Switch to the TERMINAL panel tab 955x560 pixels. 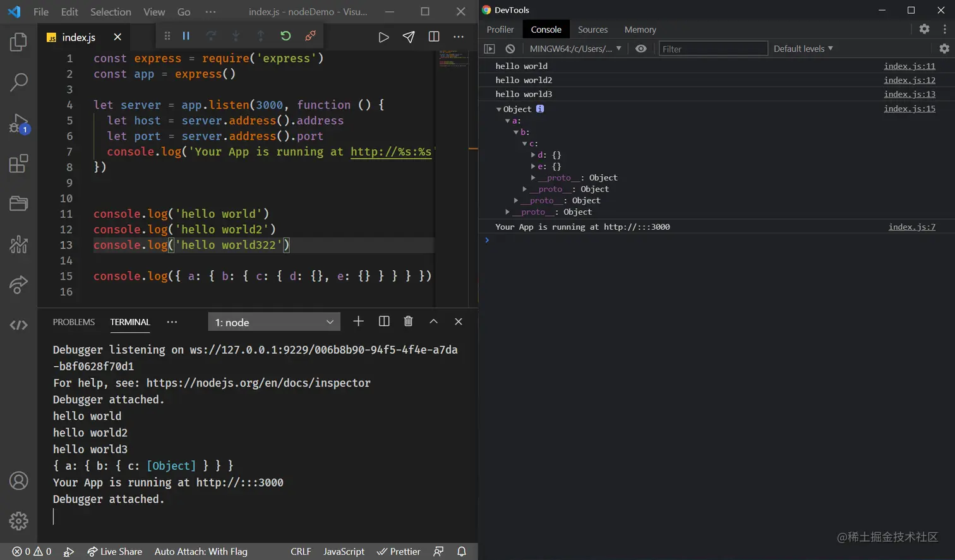130,322
